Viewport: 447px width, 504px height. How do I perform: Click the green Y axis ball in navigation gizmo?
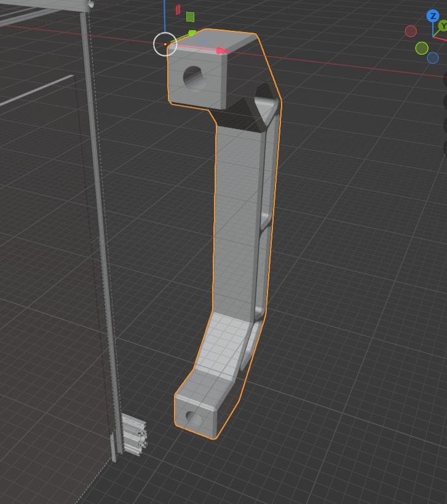coord(443,26)
